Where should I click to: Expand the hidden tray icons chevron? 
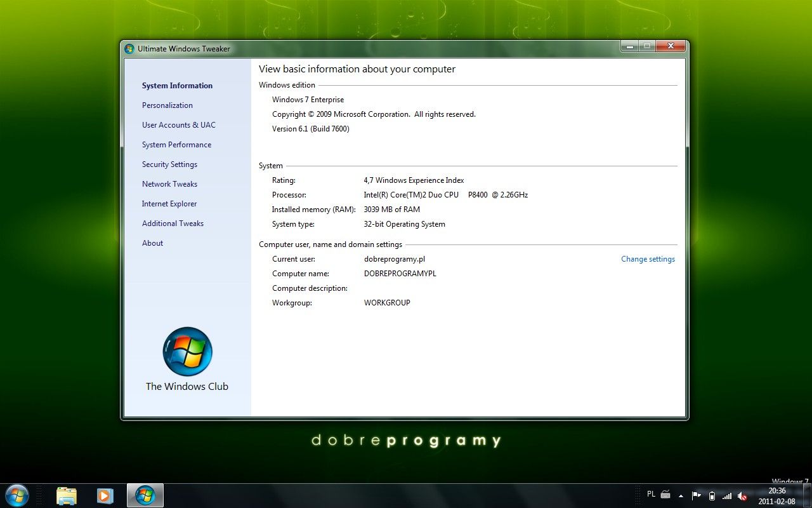(x=681, y=495)
